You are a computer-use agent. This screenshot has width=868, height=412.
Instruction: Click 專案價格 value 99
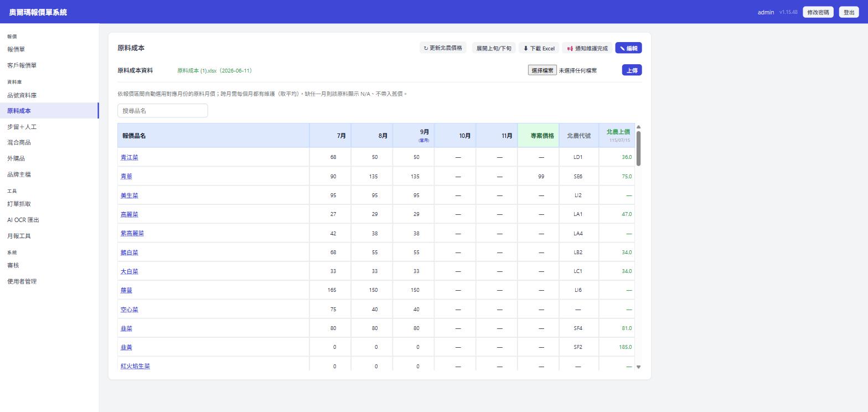pos(541,177)
